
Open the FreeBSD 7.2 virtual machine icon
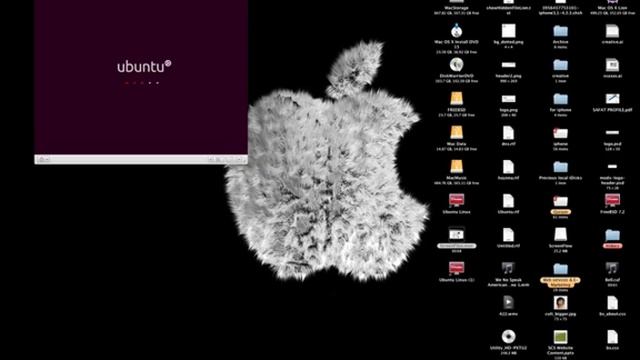[x=612, y=200]
